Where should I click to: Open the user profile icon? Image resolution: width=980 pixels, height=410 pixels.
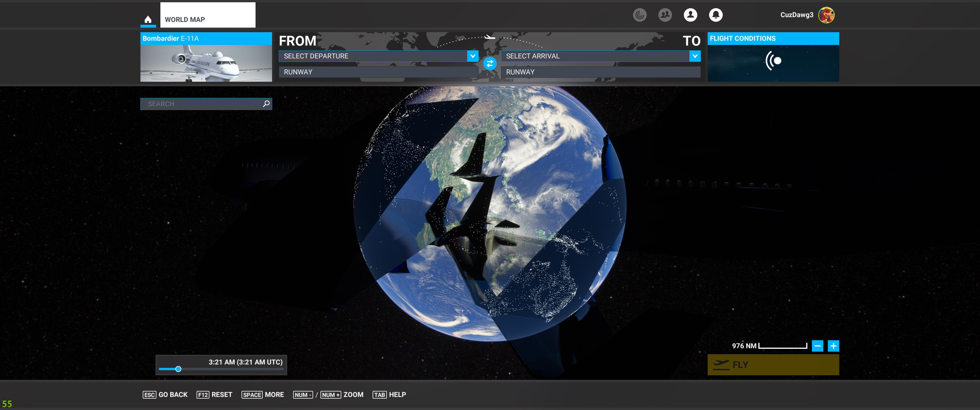(690, 15)
